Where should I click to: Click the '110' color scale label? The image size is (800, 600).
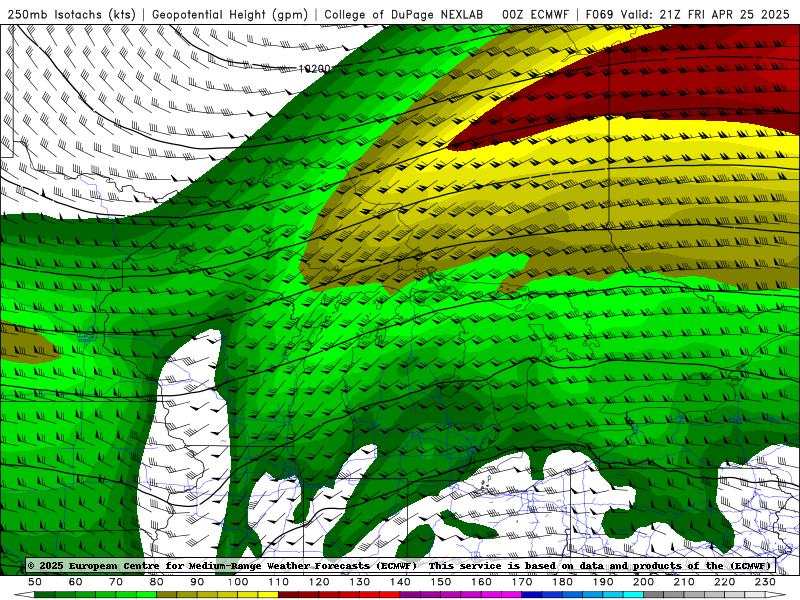pos(278,582)
